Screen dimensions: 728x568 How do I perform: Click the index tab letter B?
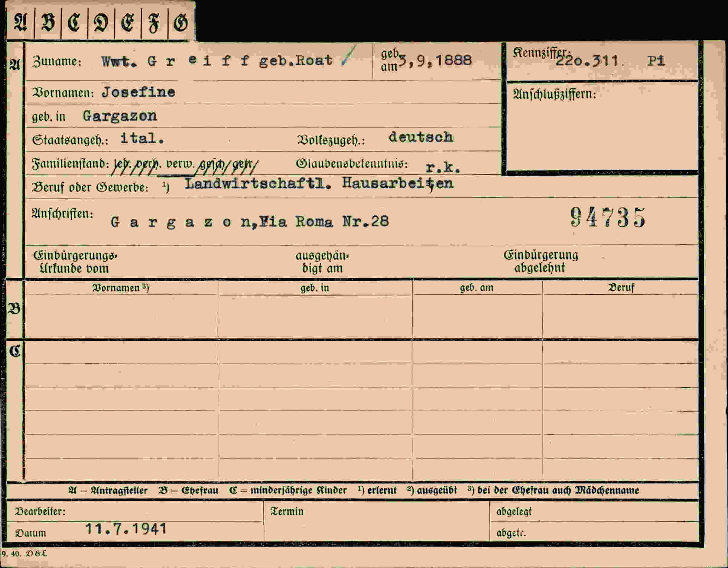click(48, 23)
